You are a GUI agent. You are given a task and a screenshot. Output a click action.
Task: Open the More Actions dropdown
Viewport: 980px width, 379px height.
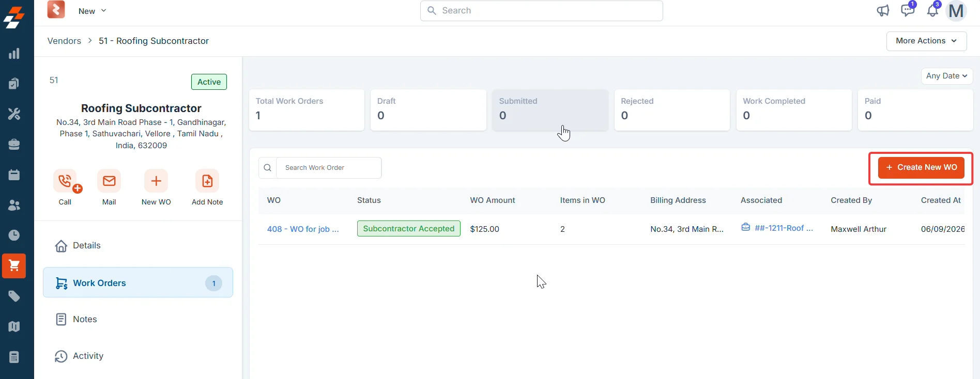[927, 41]
